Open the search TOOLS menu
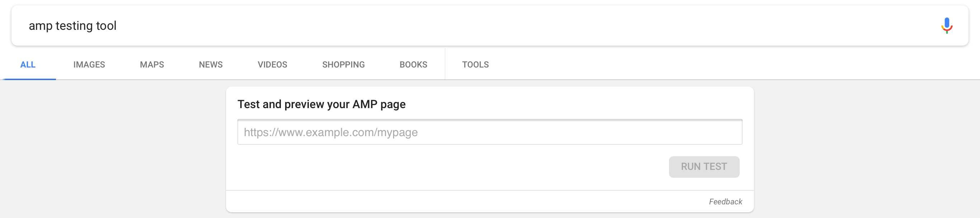This screenshot has height=218, width=980. click(x=475, y=64)
